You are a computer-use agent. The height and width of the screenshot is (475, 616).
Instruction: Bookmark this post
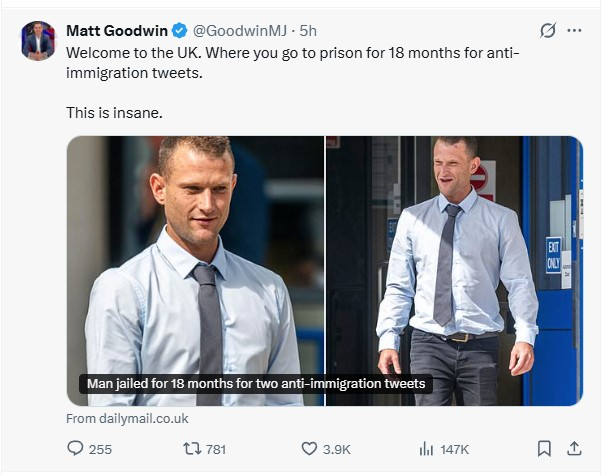[x=544, y=449]
